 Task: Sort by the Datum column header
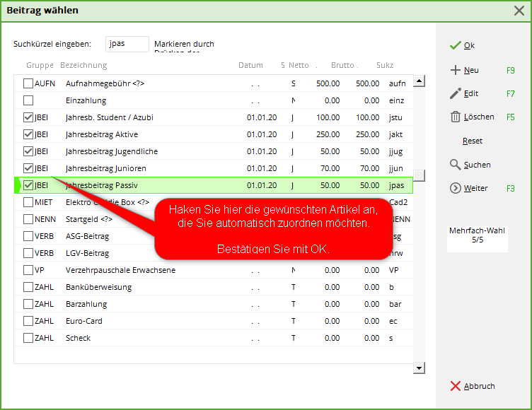tap(250, 65)
